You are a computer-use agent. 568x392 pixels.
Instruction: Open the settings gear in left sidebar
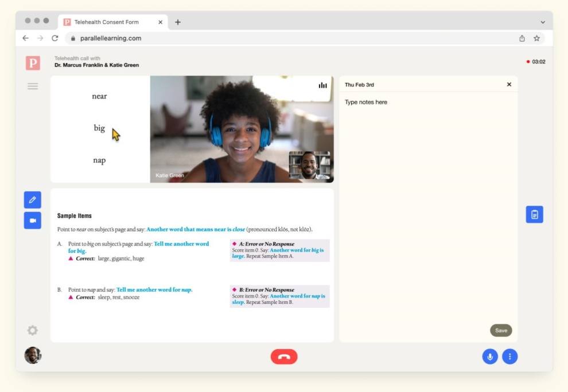click(33, 330)
